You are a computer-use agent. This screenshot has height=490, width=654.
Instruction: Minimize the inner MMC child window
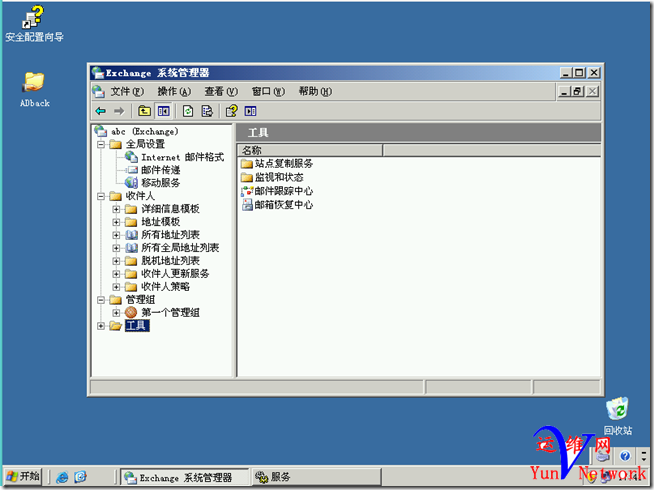click(x=564, y=91)
